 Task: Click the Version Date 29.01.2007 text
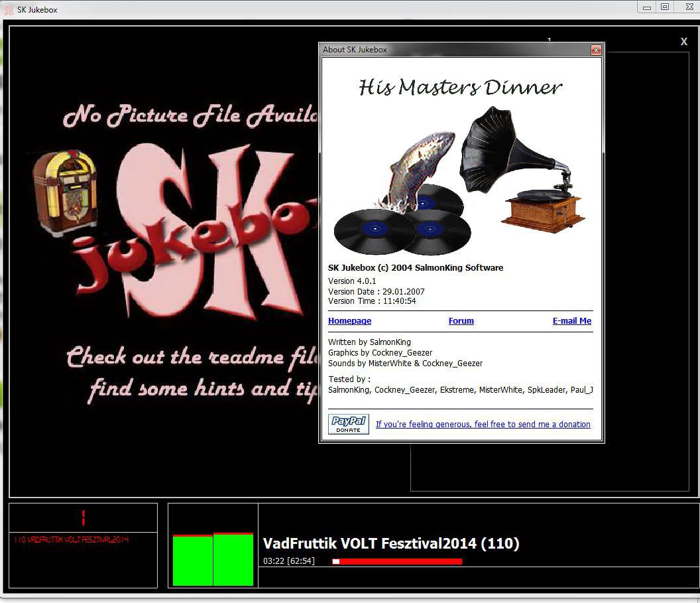click(377, 292)
